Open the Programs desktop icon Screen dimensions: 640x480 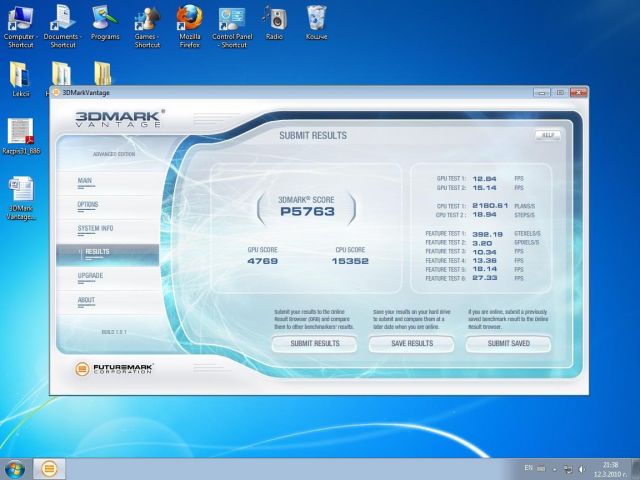(105, 23)
